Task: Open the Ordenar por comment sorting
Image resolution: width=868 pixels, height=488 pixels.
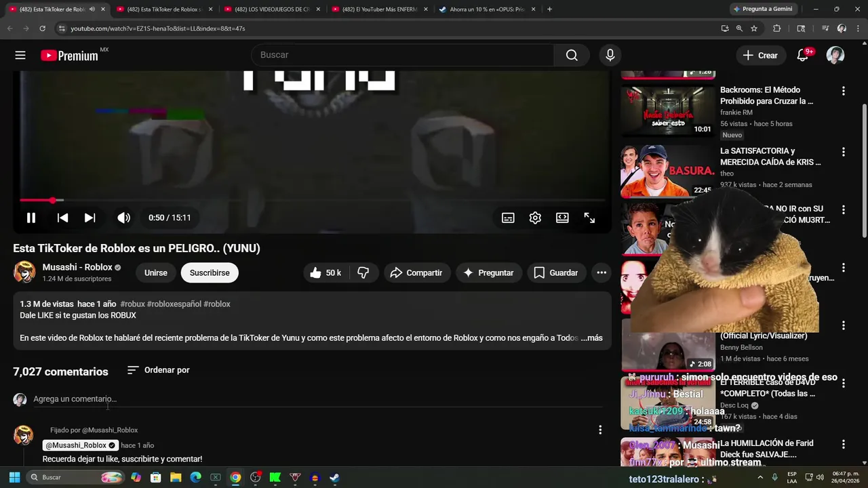Action: [159, 370]
